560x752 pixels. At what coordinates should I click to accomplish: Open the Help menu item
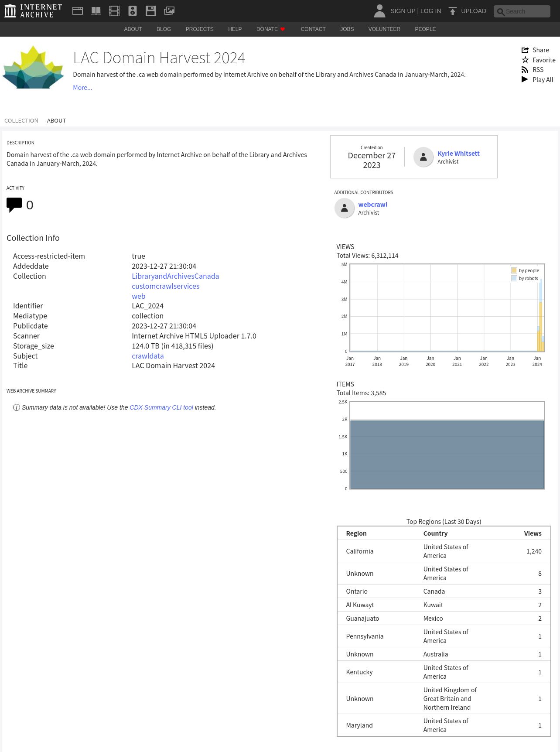(x=235, y=29)
